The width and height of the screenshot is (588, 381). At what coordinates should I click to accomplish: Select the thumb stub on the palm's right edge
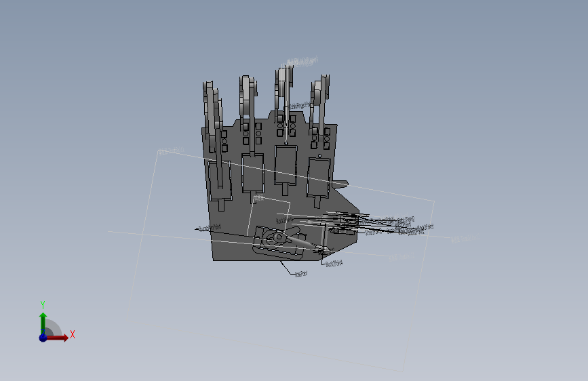(340, 183)
